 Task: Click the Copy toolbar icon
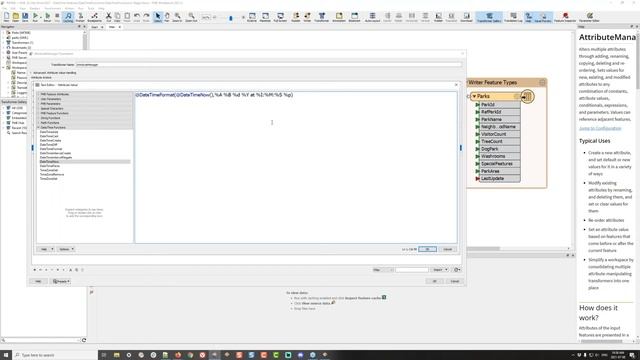click(x=118, y=17)
